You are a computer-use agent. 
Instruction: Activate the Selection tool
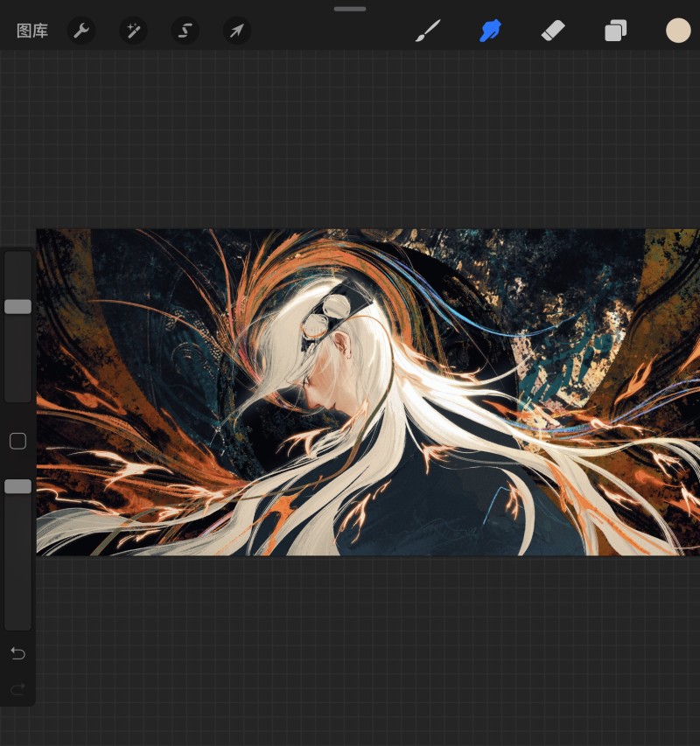[x=185, y=31]
